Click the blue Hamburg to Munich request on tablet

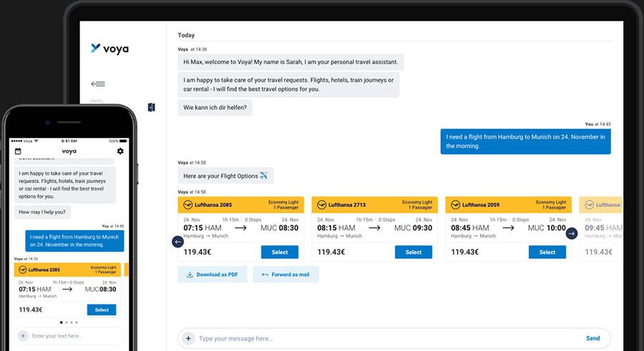point(525,142)
